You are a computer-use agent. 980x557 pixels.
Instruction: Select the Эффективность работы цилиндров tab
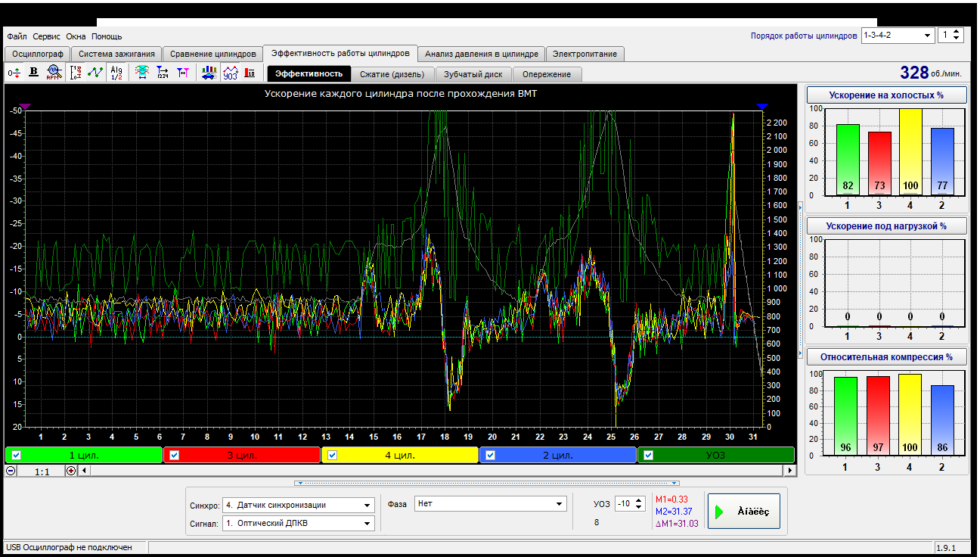[x=340, y=53]
